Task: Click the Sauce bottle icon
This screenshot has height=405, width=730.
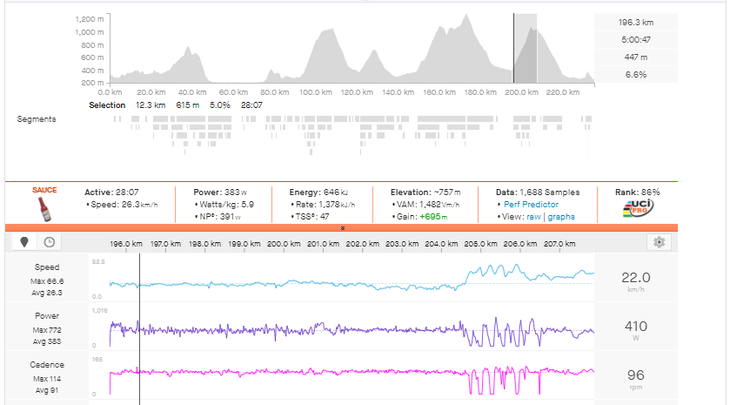Action: [x=44, y=210]
